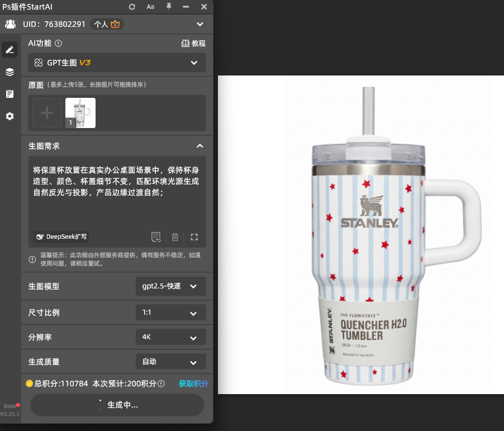Pin the StartAI plugin panel
The width and height of the screenshot is (504, 431).
pyautogui.click(x=168, y=7)
